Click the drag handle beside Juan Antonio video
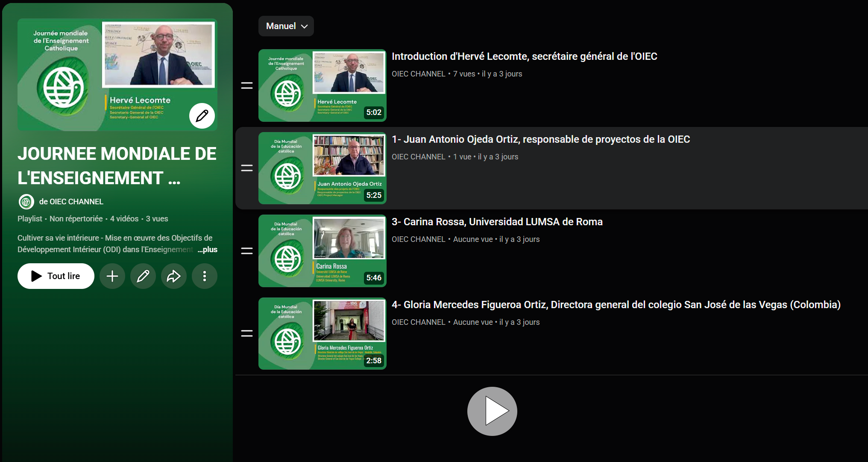This screenshot has height=462, width=868. (x=247, y=168)
